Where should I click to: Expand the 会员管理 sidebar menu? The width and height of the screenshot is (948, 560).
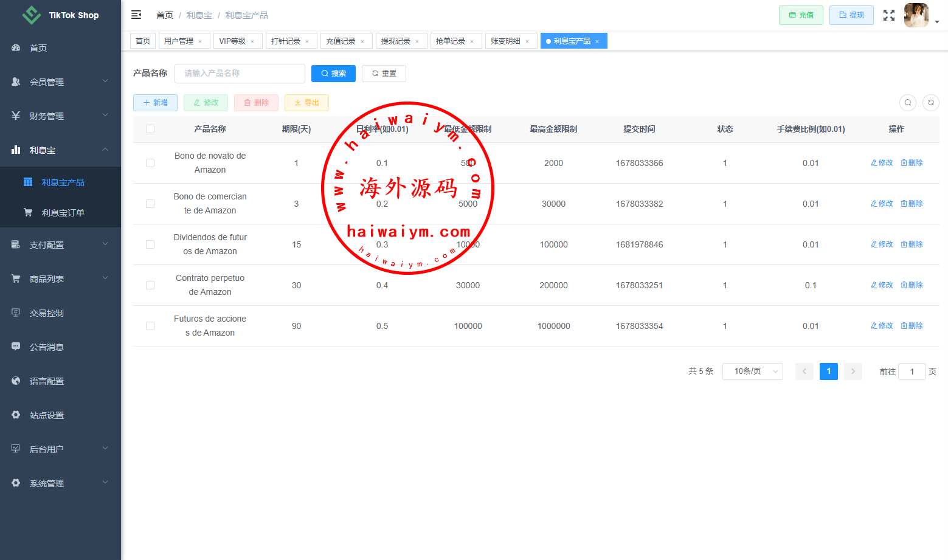105,81
